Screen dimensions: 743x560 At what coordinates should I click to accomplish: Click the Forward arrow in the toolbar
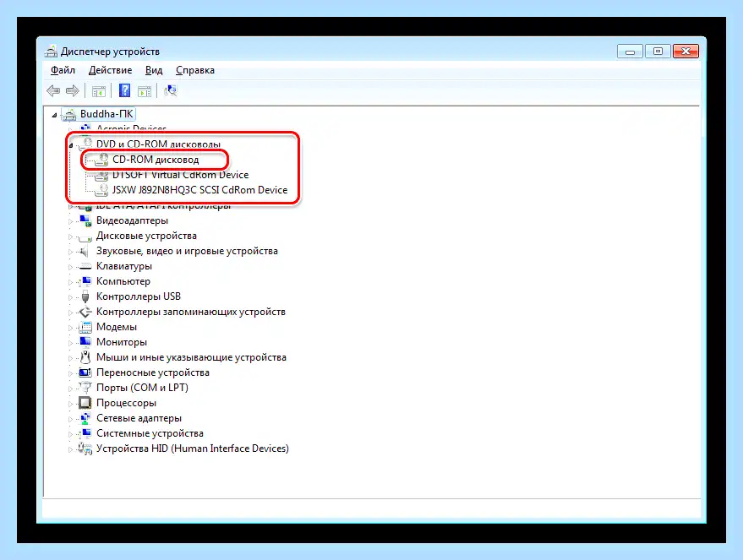coord(73,90)
